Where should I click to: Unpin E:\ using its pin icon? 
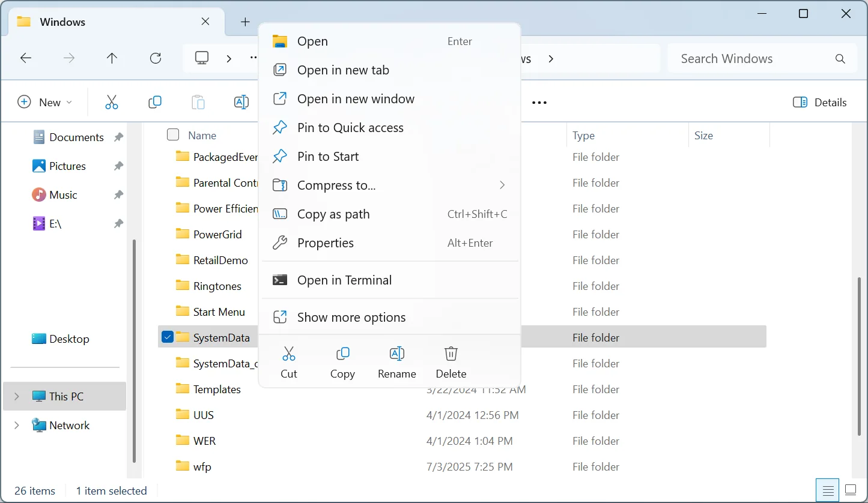point(118,224)
